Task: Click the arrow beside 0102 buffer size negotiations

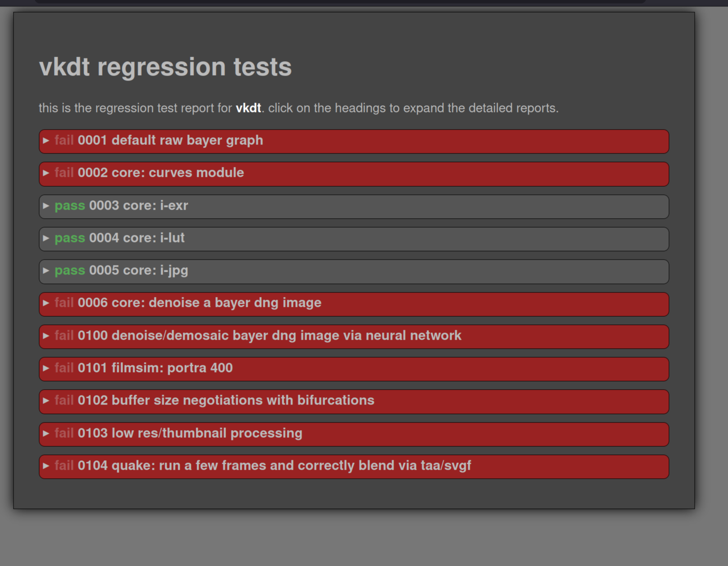Action: pyautogui.click(x=46, y=401)
